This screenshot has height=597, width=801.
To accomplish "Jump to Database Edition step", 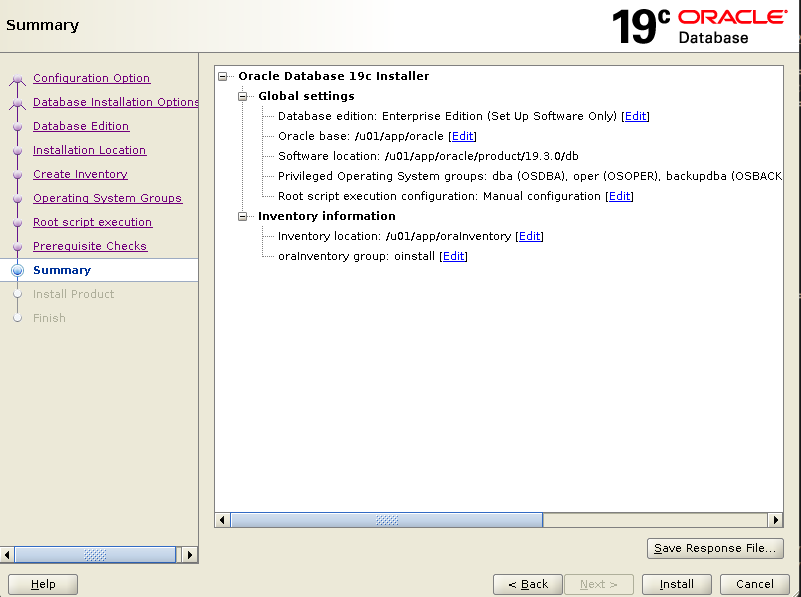I will click(x=81, y=126).
